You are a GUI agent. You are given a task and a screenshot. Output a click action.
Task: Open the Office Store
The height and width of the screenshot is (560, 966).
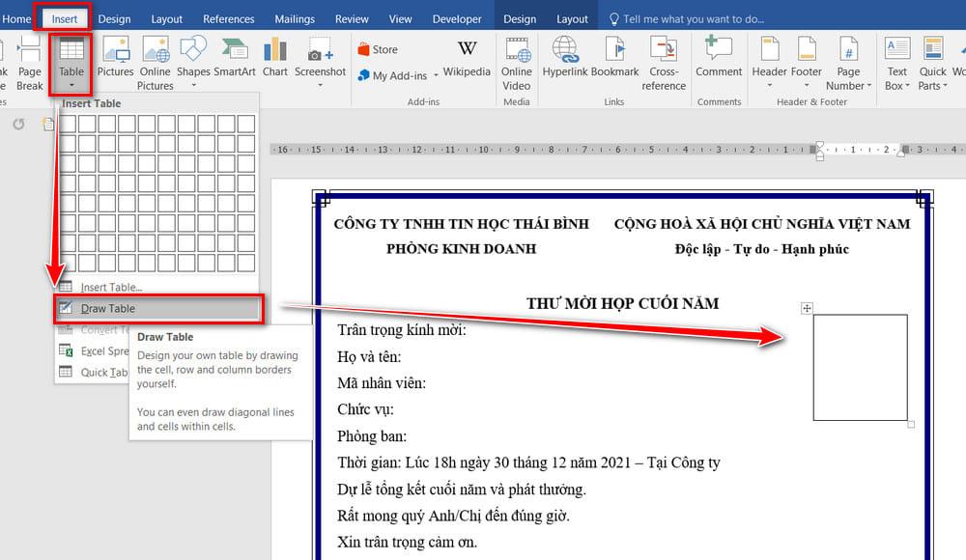pyautogui.click(x=378, y=49)
